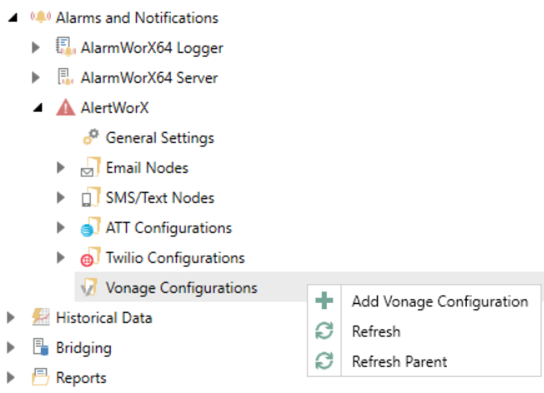Screen dimensions: 544x393
Task: Select the Refresh menu entry
Action: pyautogui.click(x=376, y=331)
